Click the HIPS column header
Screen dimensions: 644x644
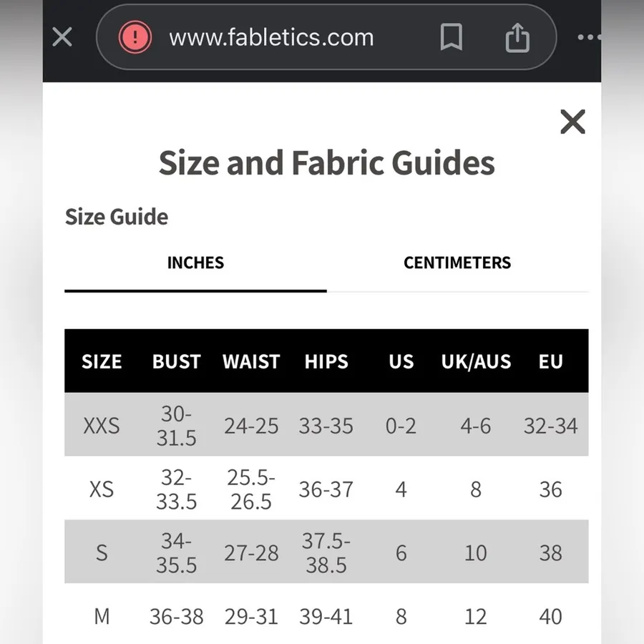[x=326, y=361]
